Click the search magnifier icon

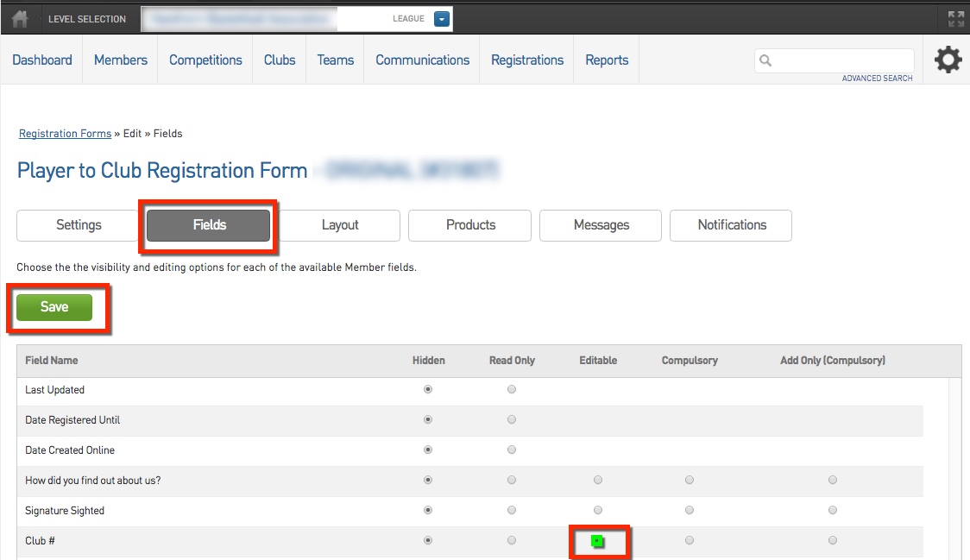coord(765,60)
